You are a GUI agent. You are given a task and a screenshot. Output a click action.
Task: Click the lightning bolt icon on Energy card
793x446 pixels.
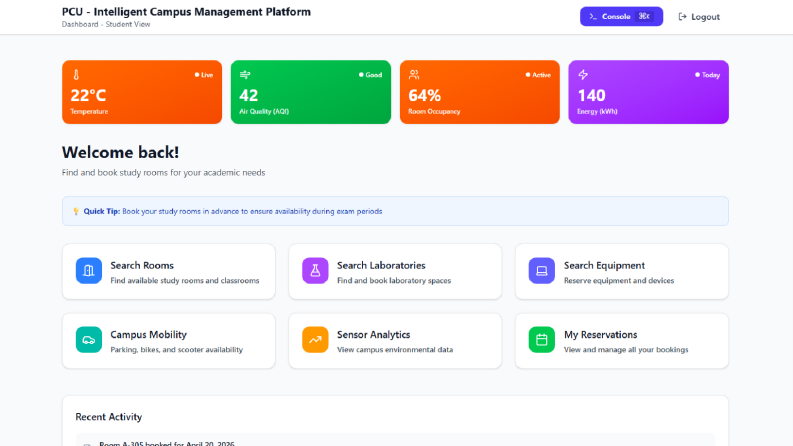(x=583, y=75)
